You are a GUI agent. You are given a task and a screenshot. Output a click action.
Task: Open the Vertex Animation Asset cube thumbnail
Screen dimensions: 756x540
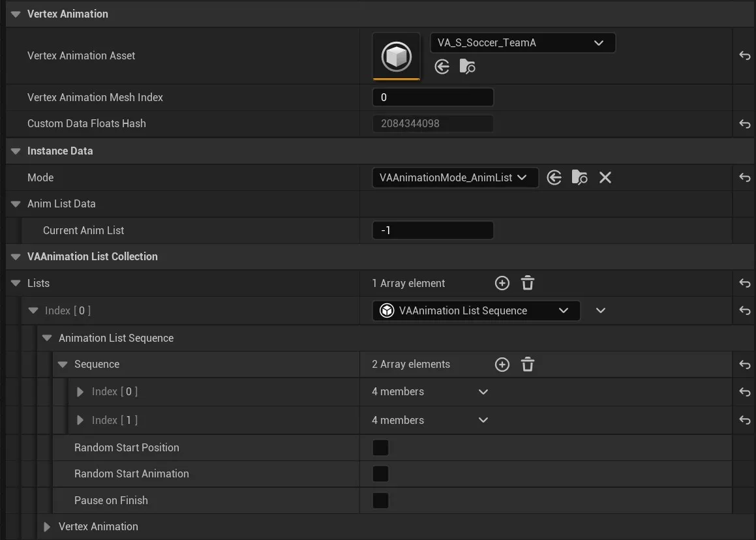pyautogui.click(x=396, y=55)
